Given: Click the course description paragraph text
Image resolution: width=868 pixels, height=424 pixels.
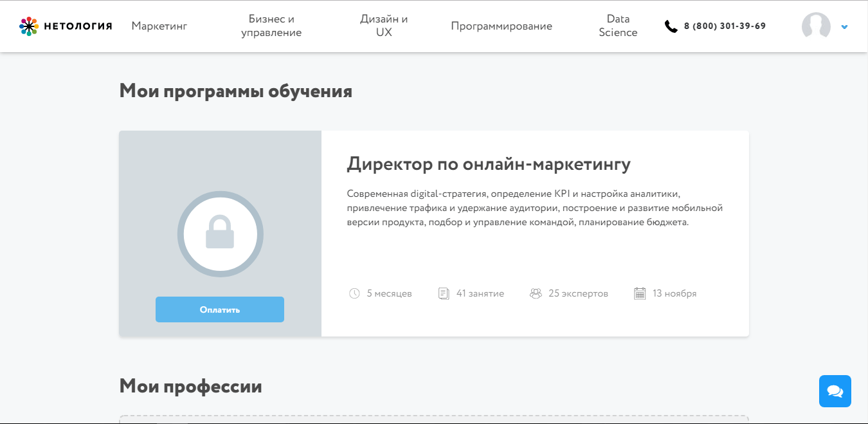Looking at the screenshot, I should click(535, 207).
